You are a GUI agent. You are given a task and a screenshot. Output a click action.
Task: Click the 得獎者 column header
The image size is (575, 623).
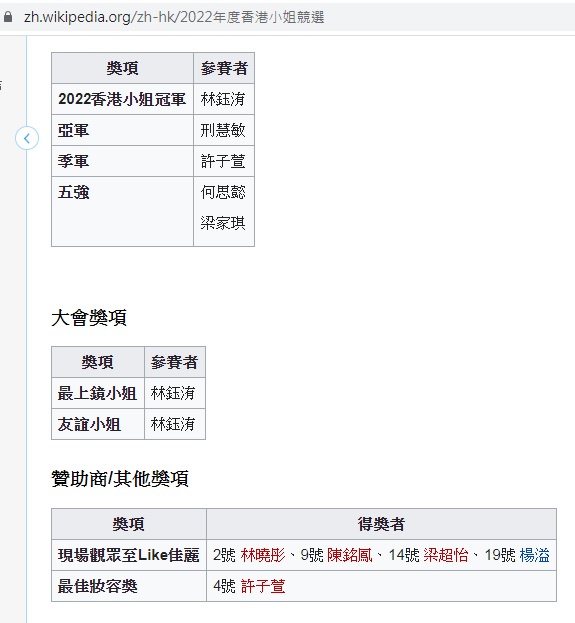point(381,524)
